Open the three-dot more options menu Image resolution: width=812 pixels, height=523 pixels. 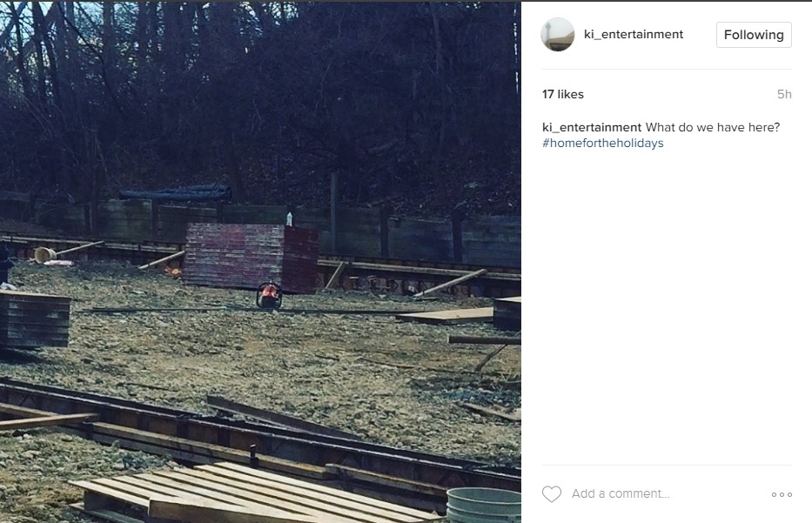pyautogui.click(x=782, y=494)
